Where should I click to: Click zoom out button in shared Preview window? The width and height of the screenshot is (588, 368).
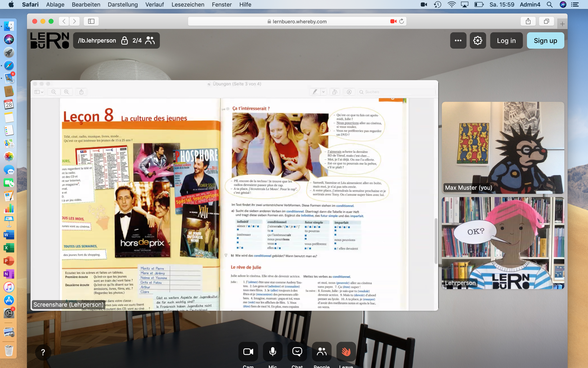click(54, 92)
